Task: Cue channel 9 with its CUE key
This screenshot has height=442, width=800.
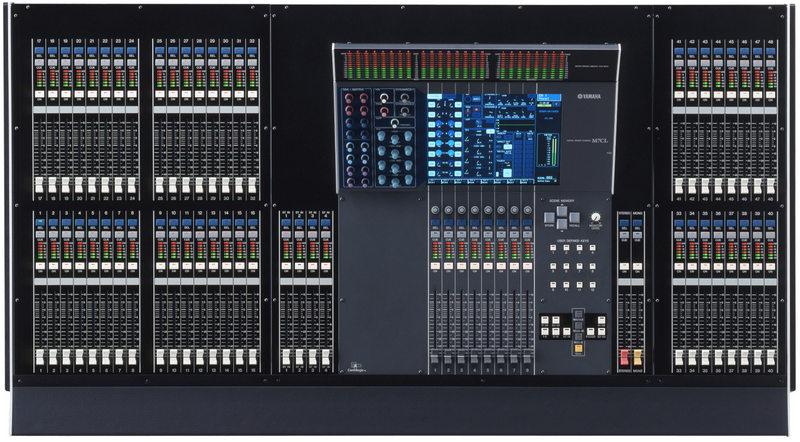Action: (160, 234)
